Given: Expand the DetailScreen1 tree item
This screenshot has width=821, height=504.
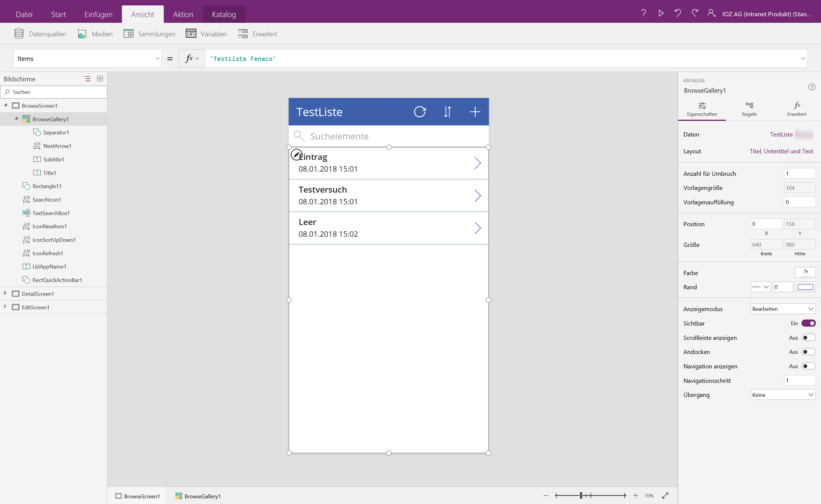Looking at the screenshot, I should click(x=5, y=293).
